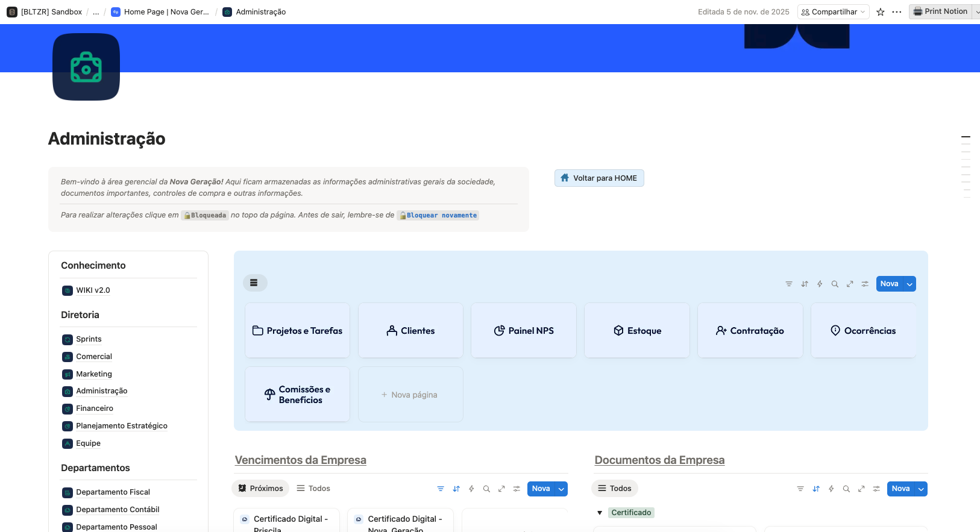Open view settings icon in Documentos toolbar
Image resolution: width=980 pixels, height=532 pixels.
tap(876, 489)
